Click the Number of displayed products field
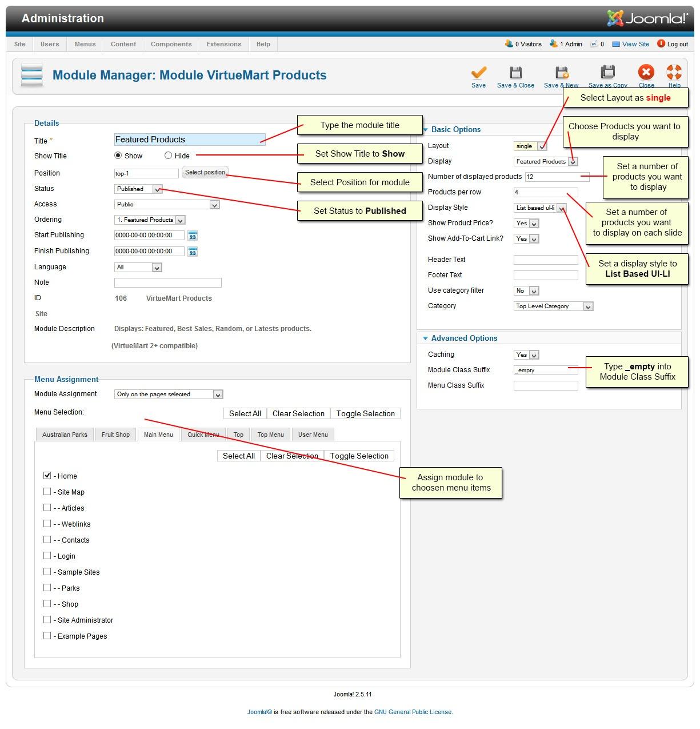This screenshot has height=729, width=700. [557, 177]
